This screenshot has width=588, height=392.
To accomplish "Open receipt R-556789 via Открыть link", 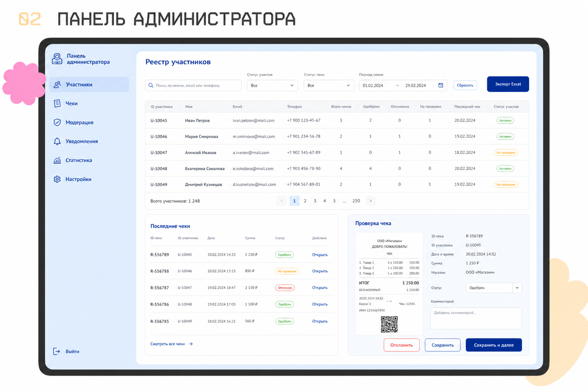I will point(320,255).
